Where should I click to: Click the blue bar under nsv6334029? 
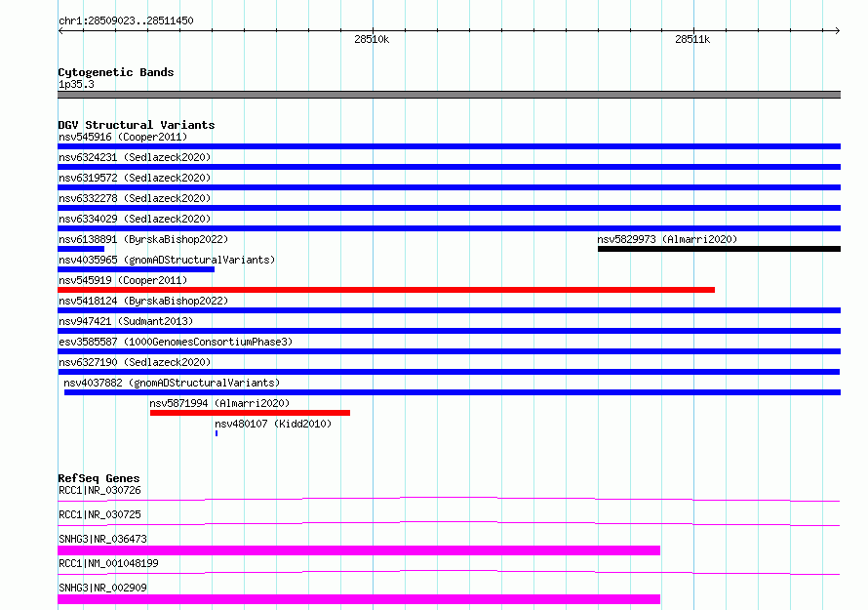(449, 228)
